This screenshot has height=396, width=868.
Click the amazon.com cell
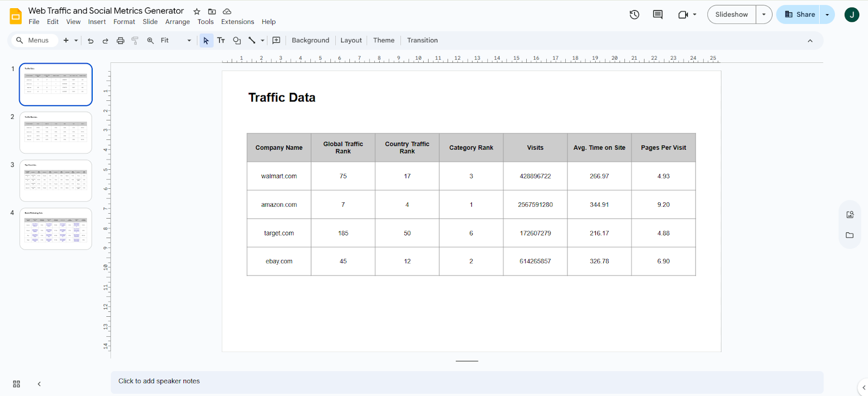click(x=279, y=205)
